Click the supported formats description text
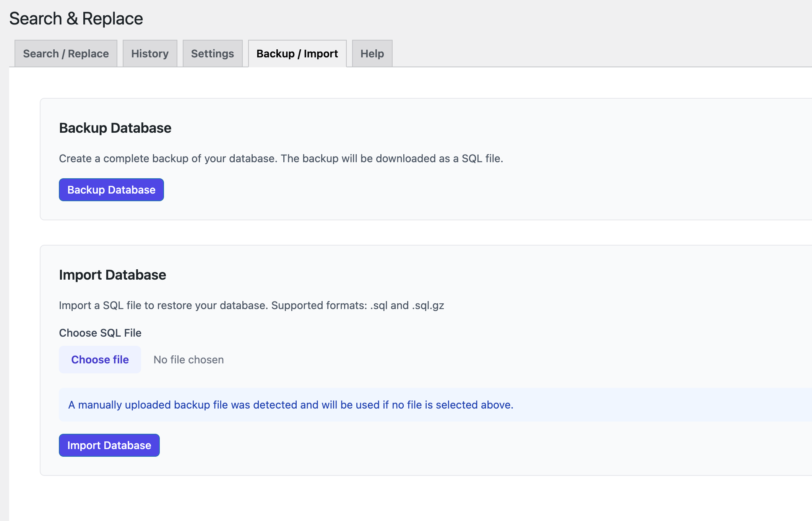812x521 pixels. point(252,305)
